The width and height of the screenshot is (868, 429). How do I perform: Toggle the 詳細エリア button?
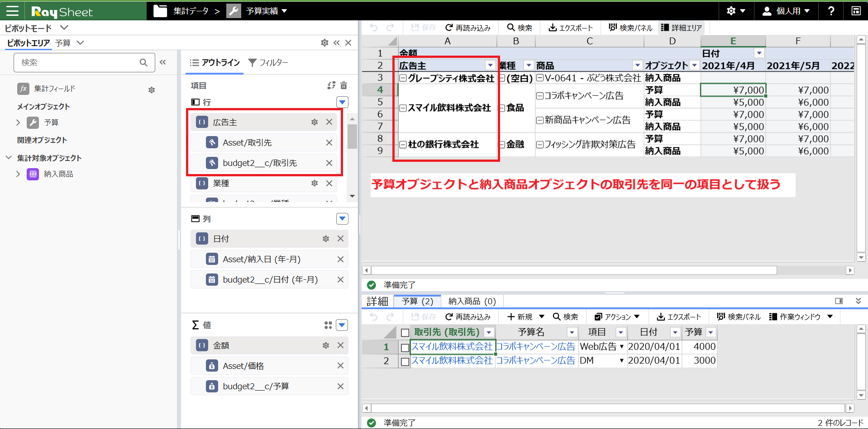coord(681,28)
